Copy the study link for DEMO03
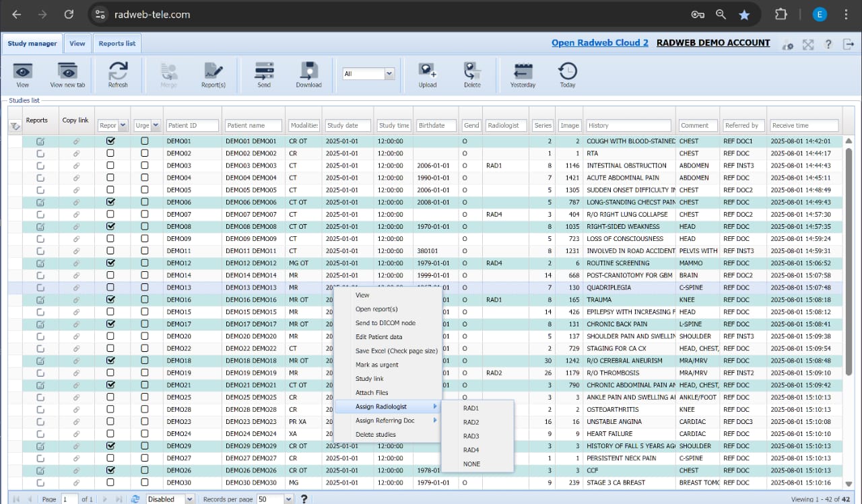This screenshot has width=862, height=504. (x=76, y=166)
